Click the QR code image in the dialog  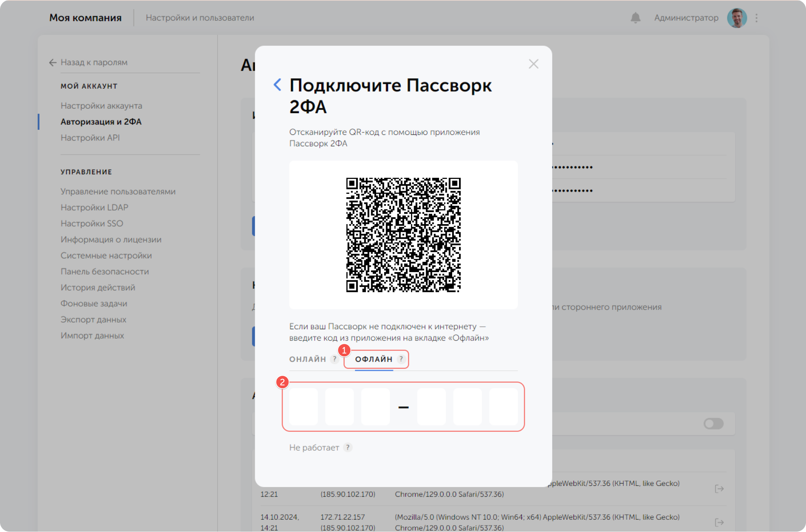[x=403, y=235]
